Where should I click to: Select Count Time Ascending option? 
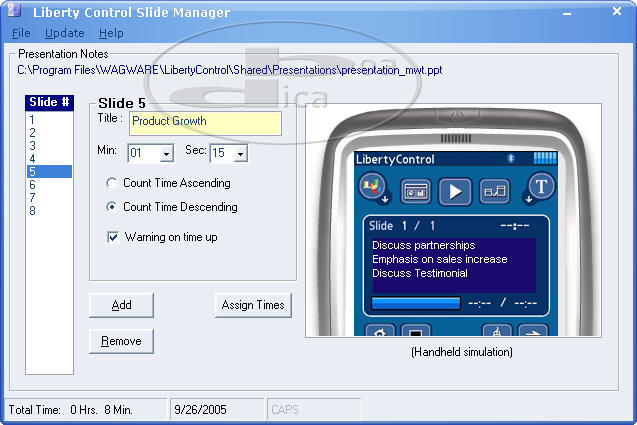[x=112, y=184]
